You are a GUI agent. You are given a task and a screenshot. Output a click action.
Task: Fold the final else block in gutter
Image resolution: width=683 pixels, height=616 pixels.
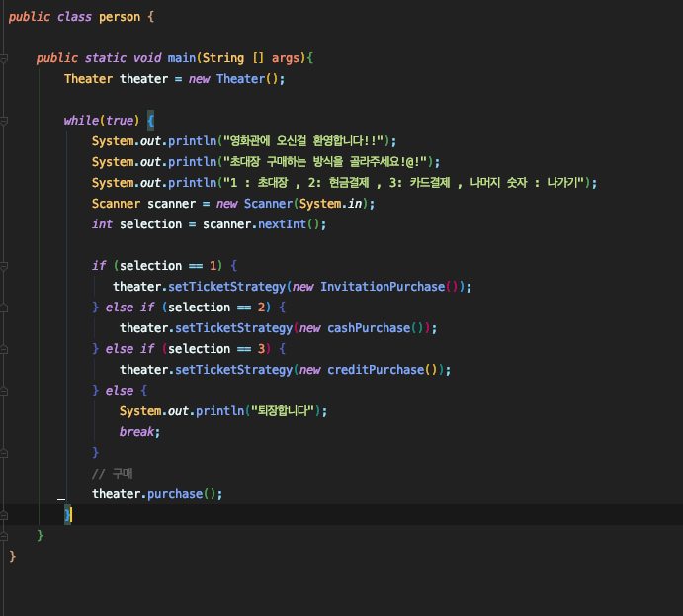[x=4, y=391]
